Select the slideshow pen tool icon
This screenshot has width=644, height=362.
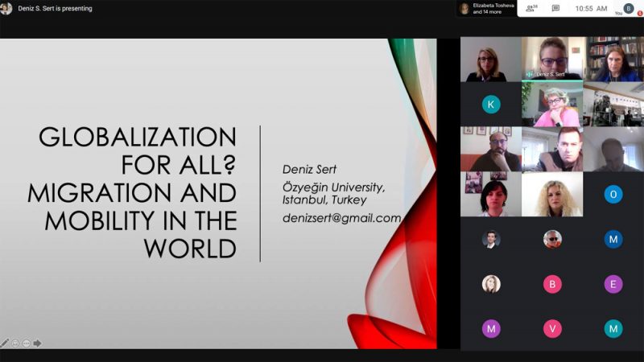[5, 343]
